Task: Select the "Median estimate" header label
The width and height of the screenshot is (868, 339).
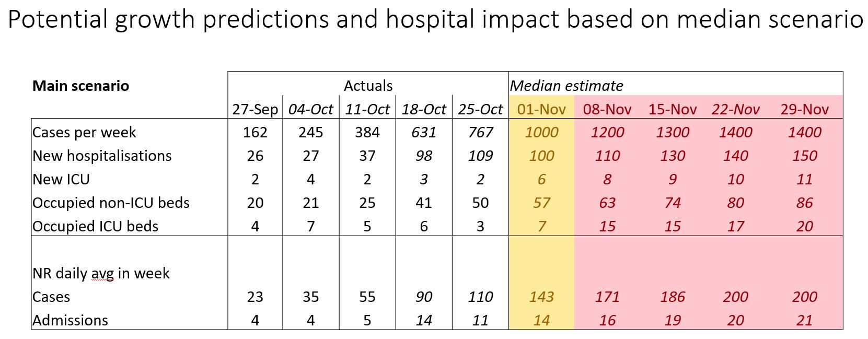Action: click(x=566, y=86)
